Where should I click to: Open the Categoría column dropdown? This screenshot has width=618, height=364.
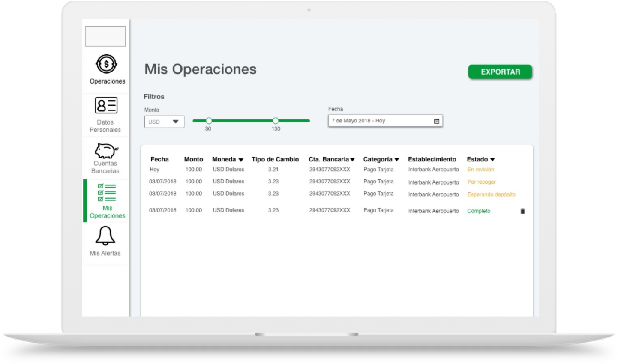[x=396, y=160]
